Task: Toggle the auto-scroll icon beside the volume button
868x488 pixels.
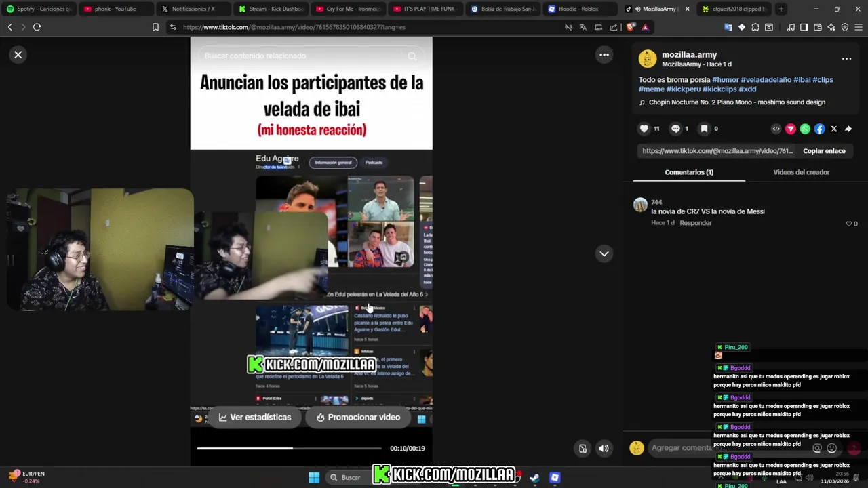Action: [583, 448]
